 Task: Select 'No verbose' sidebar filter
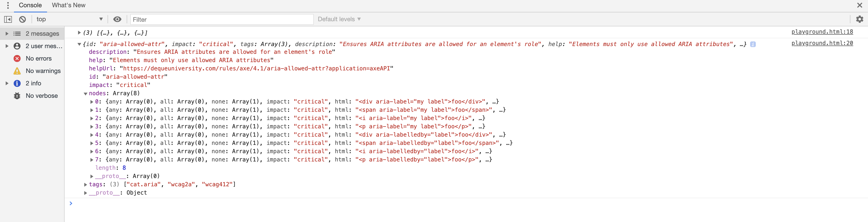[x=42, y=96]
